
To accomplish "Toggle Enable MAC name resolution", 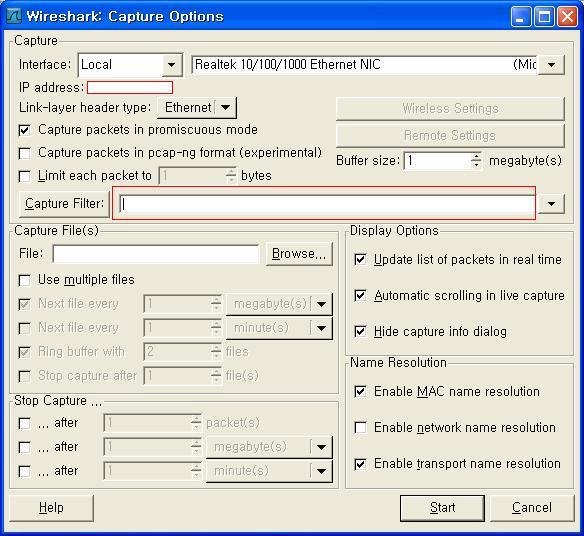I will click(x=360, y=391).
